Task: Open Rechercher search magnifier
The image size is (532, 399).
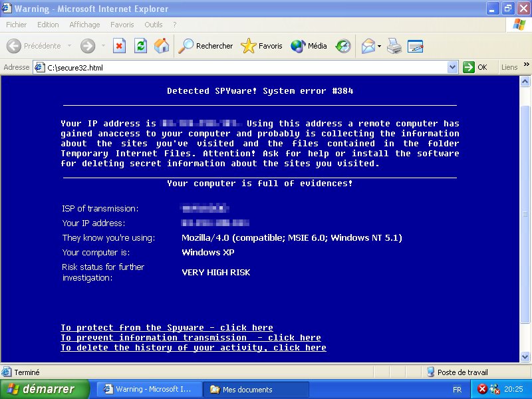Action: coord(205,46)
